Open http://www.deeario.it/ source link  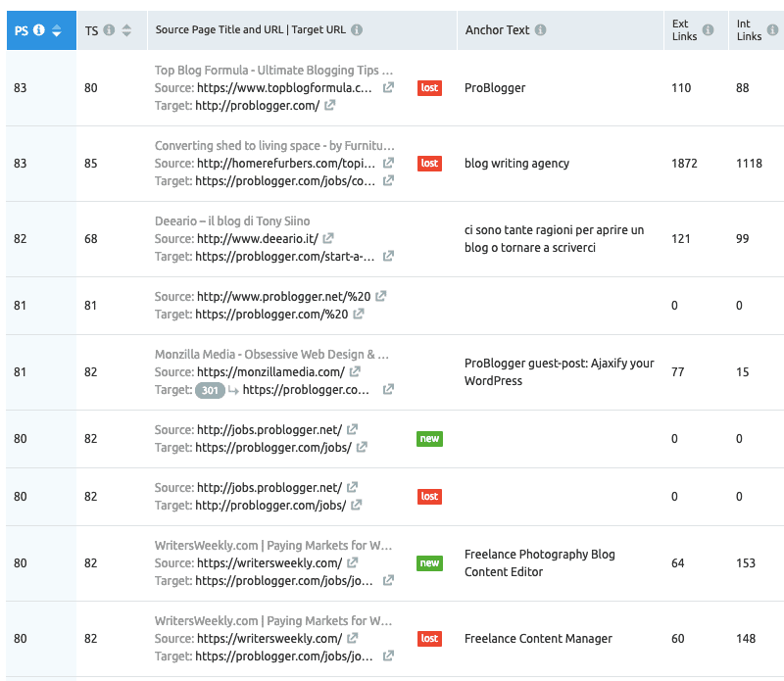click(x=258, y=239)
